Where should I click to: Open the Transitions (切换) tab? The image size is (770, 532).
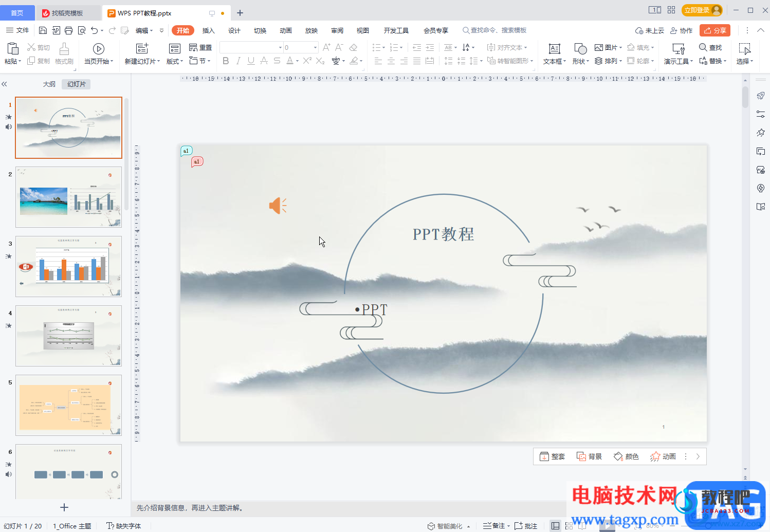260,30
